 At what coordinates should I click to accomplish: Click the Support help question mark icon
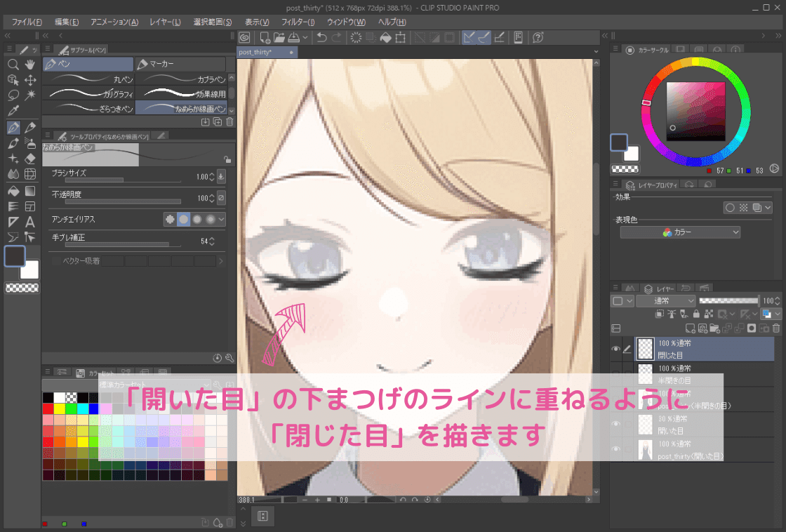[x=538, y=38]
